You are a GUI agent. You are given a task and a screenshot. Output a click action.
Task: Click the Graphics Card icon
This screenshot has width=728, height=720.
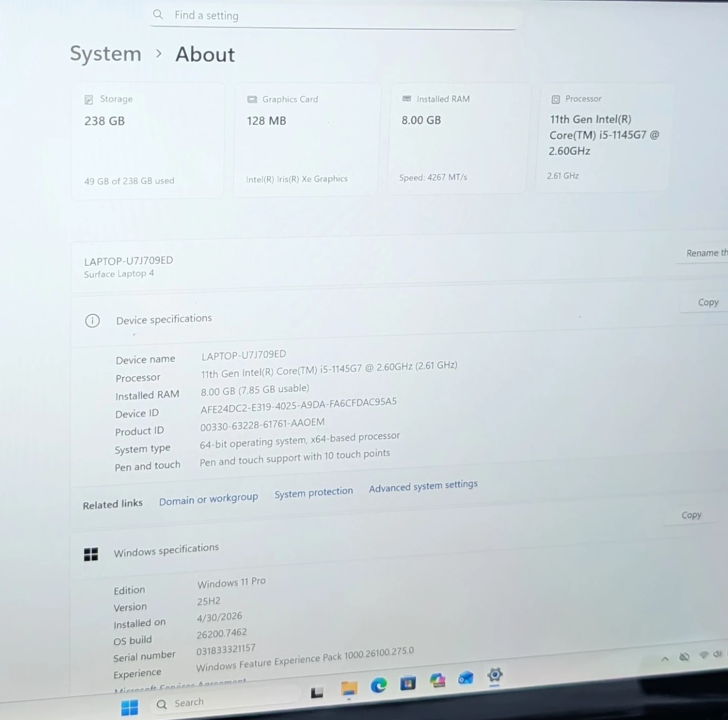(x=252, y=100)
